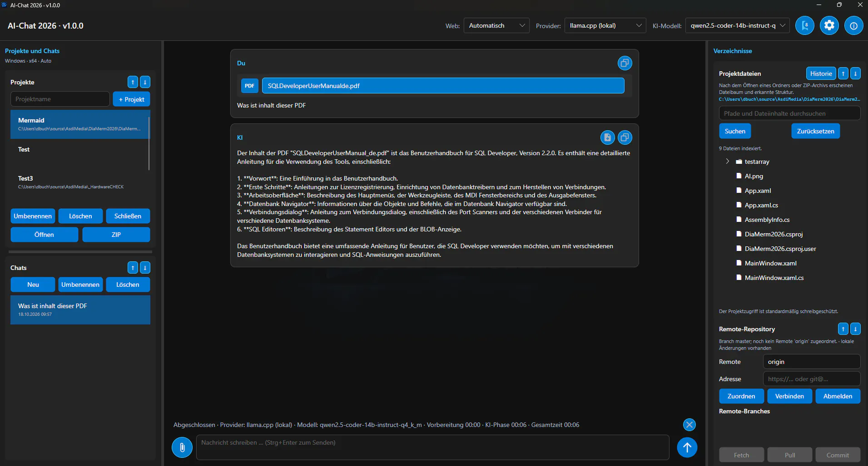Move project up in Projekte section
This screenshot has width=868, height=466.
point(133,82)
